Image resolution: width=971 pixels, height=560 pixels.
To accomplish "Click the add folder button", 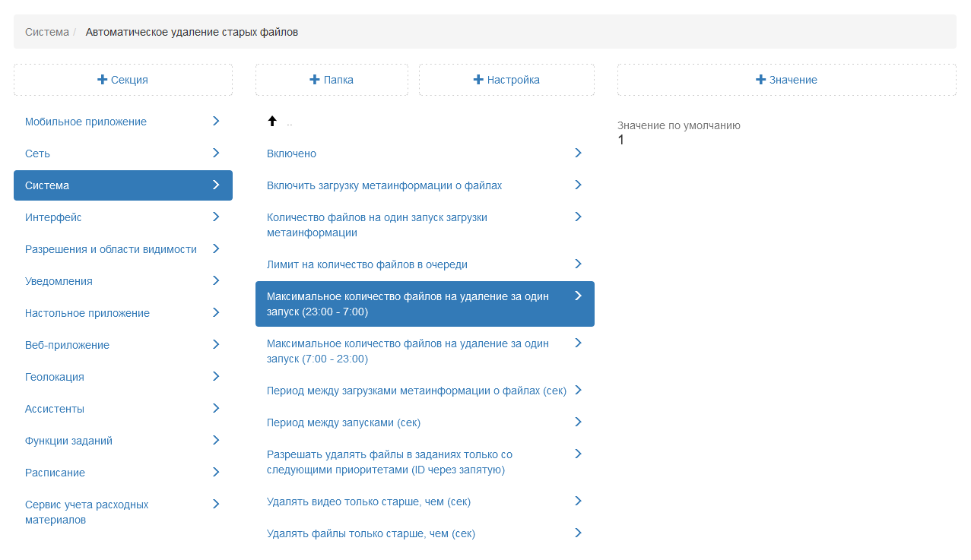I will 332,80.
